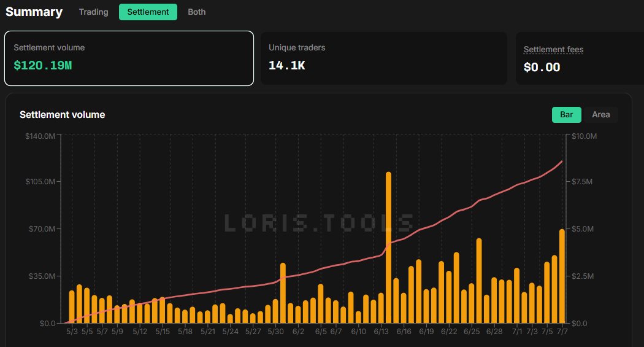Click the 5/30 date label
Image resolution: width=644 pixels, height=347 pixels.
coord(275,332)
